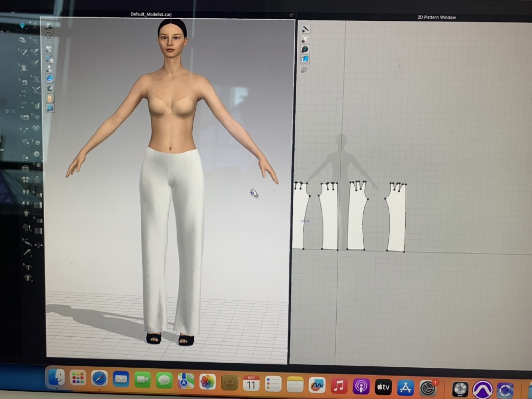Pop out the 3D window via corner icon
532x399 pixels.
pos(291,15)
